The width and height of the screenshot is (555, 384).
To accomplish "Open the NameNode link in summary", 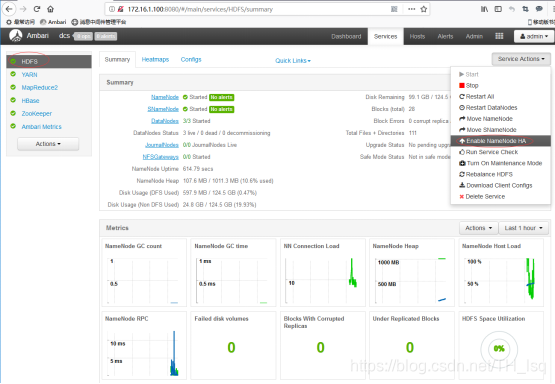I will (x=165, y=97).
